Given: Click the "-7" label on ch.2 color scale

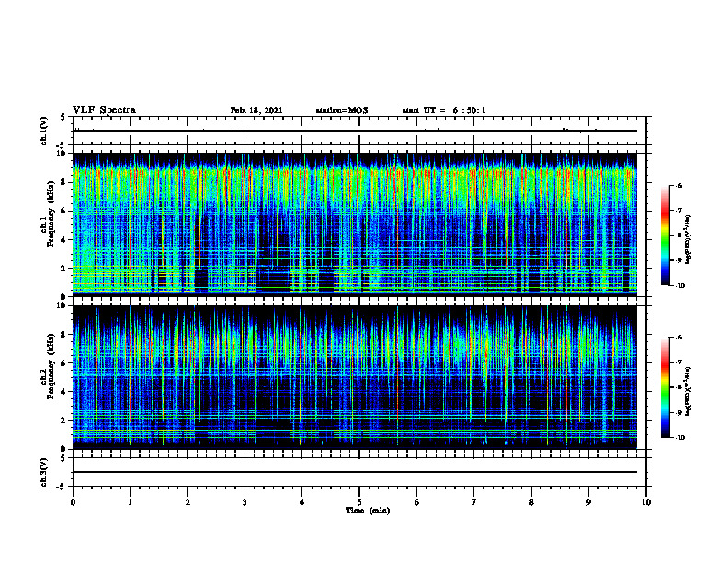Looking at the screenshot, I should pos(677,362).
